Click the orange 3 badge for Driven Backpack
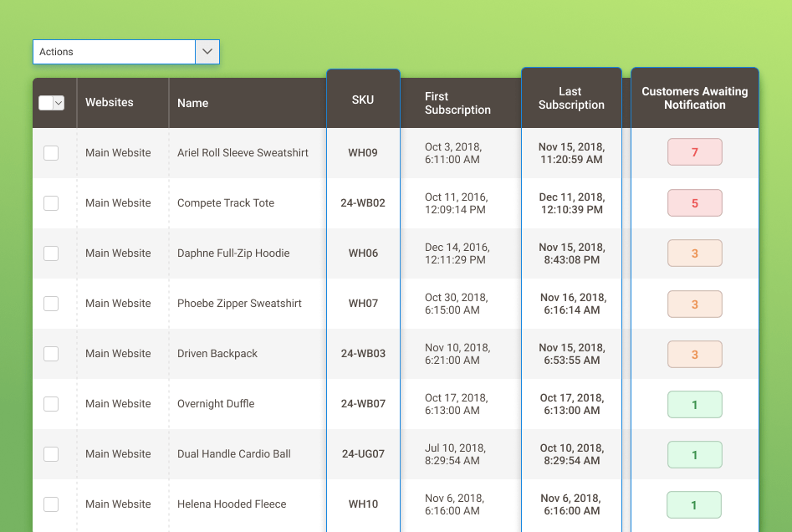The width and height of the screenshot is (792, 532). pos(694,354)
